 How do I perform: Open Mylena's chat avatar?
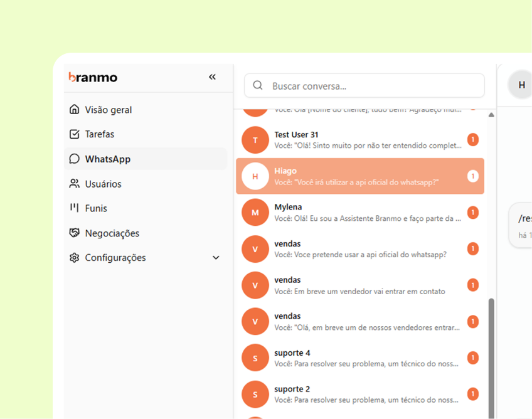click(x=255, y=213)
